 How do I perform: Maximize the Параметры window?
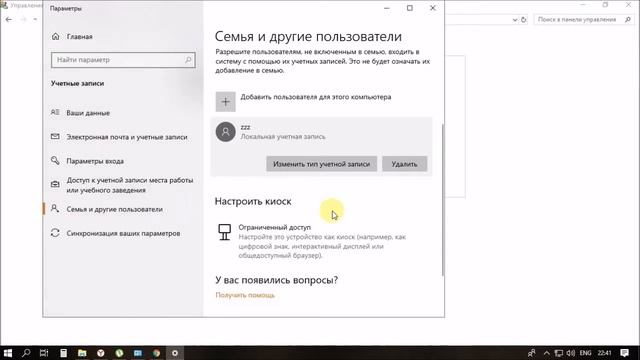(410, 8)
